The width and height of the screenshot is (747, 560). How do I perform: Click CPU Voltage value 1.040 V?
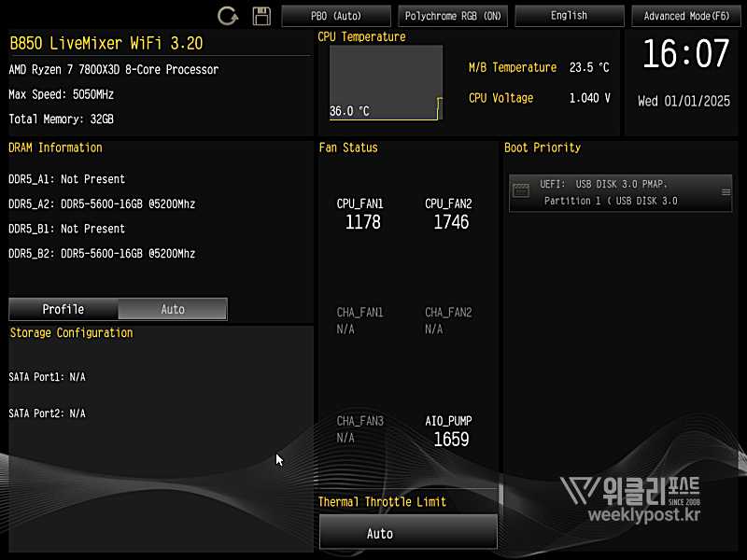(590, 98)
